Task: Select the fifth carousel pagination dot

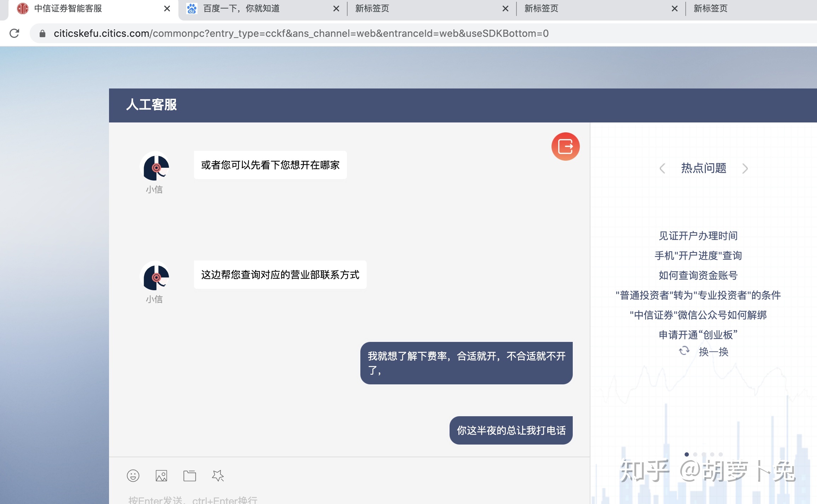Action: (x=721, y=454)
